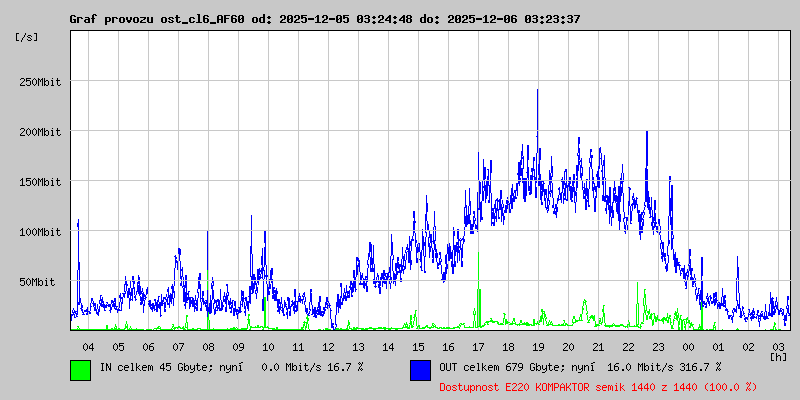Click the '[h]' hour unit label

[x=779, y=356]
